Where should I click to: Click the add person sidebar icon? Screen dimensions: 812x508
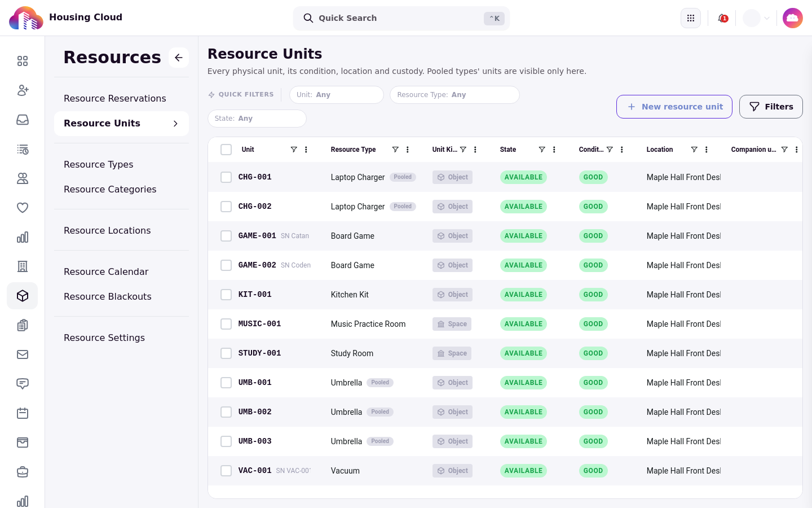[23, 90]
